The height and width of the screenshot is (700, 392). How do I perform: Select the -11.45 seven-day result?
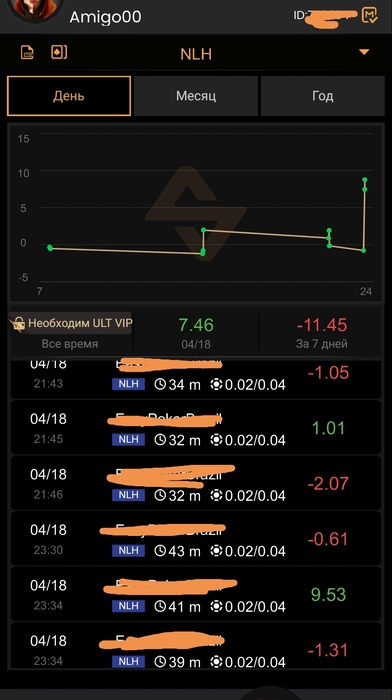tap(321, 332)
